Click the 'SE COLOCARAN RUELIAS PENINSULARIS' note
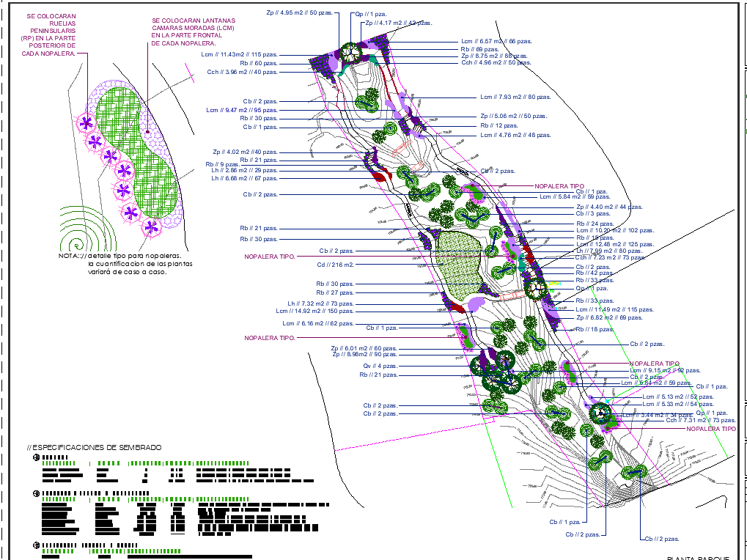The height and width of the screenshot is (560, 747). coord(50,34)
